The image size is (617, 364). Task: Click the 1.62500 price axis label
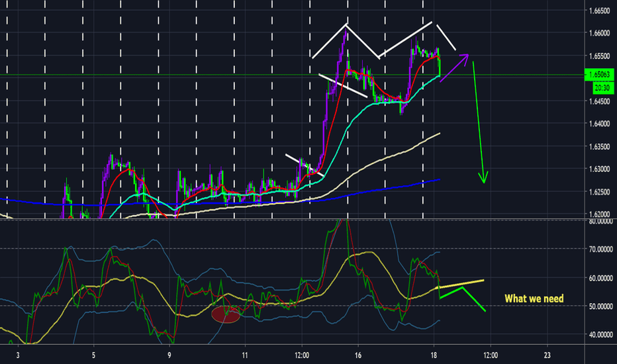pyautogui.click(x=599, y=192)
